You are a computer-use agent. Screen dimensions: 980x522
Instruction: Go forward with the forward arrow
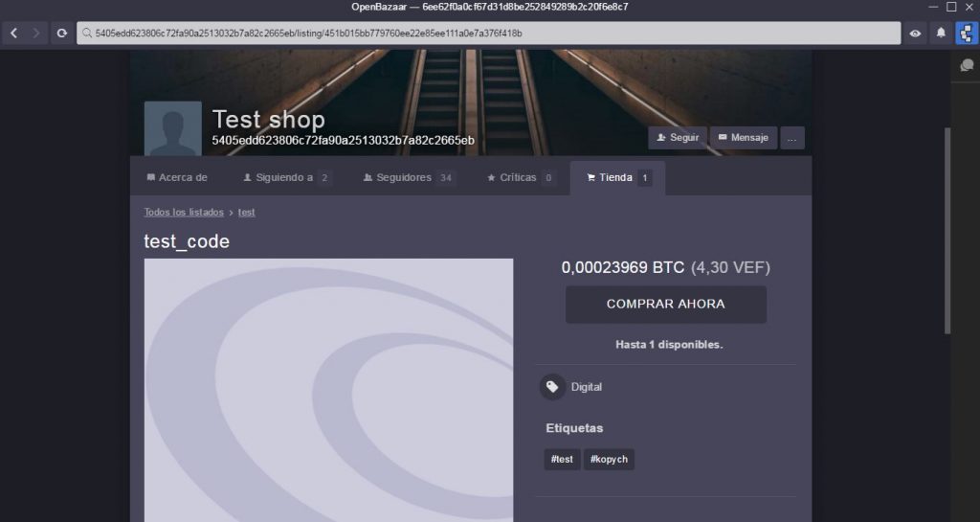[x=35, y=34]
